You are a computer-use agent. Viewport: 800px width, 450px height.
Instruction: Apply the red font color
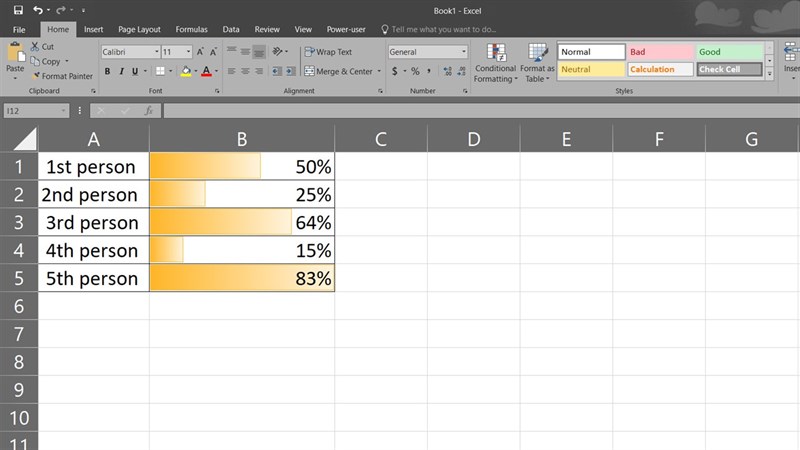coord(206,71)
